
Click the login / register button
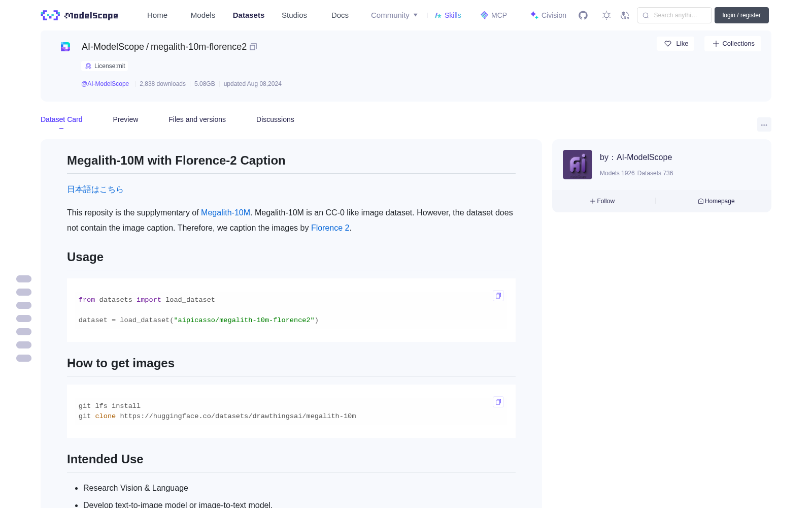coord(741,15)
